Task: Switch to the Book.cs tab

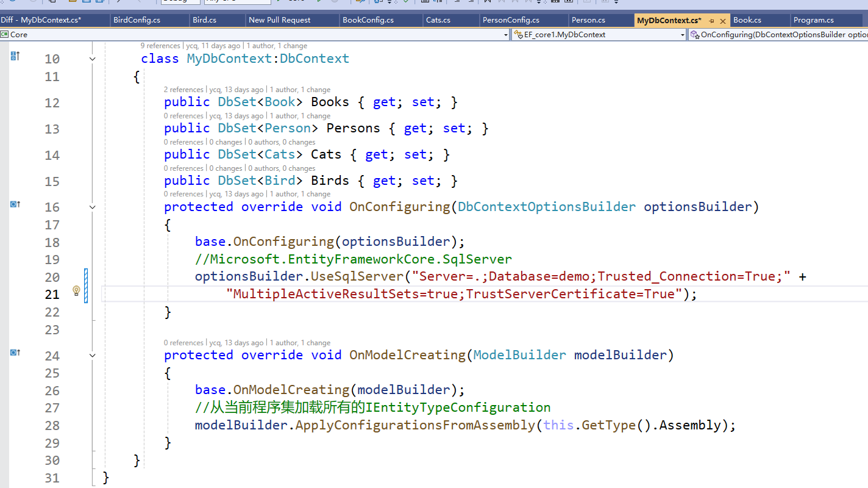Action: [x=747, y=20]
